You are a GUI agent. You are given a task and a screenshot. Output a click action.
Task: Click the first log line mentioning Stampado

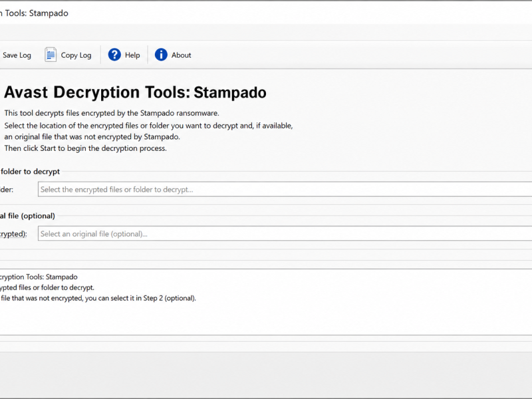pos(39,277)
